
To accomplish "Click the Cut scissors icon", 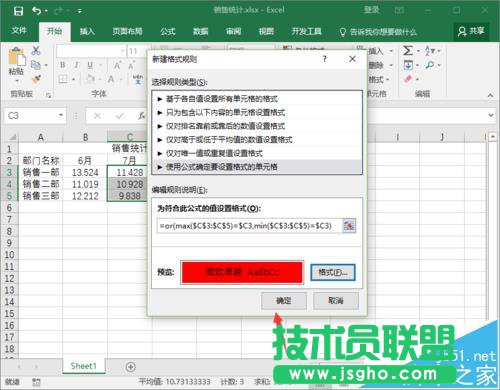I will pyautogui.click(x=36, y=51).
